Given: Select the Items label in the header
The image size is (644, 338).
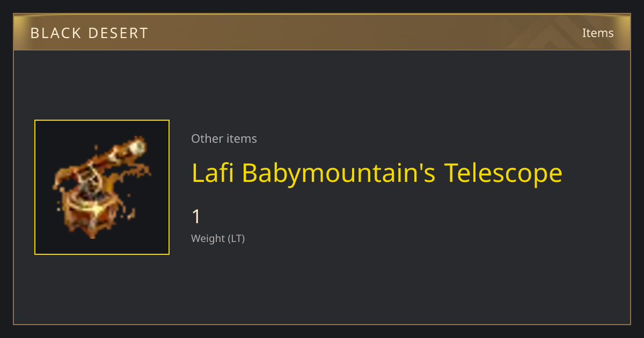Looking at the screenshot, I should pyautogui.click(x=598, y=33).
